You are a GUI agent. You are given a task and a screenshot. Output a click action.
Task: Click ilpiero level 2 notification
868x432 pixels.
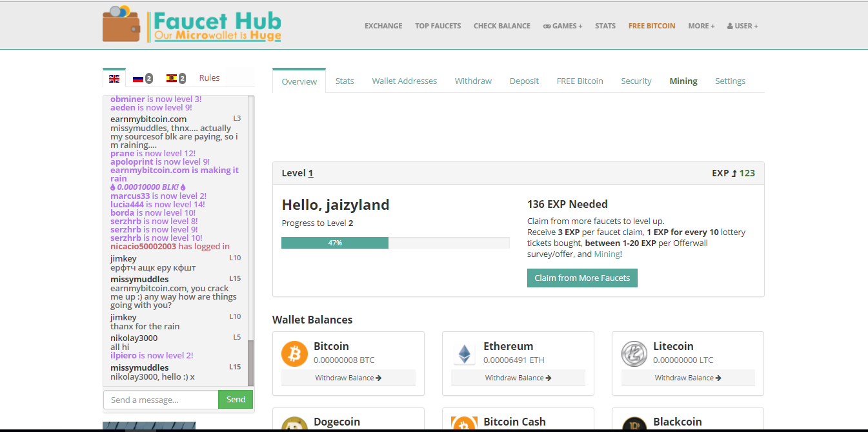[152, 355]
